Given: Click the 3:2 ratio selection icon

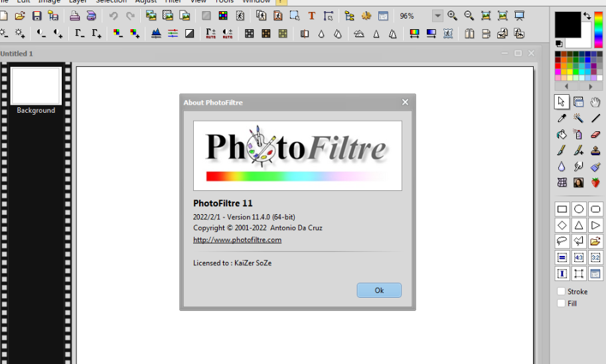Looking at the screenshot, I should pos(595,257).
